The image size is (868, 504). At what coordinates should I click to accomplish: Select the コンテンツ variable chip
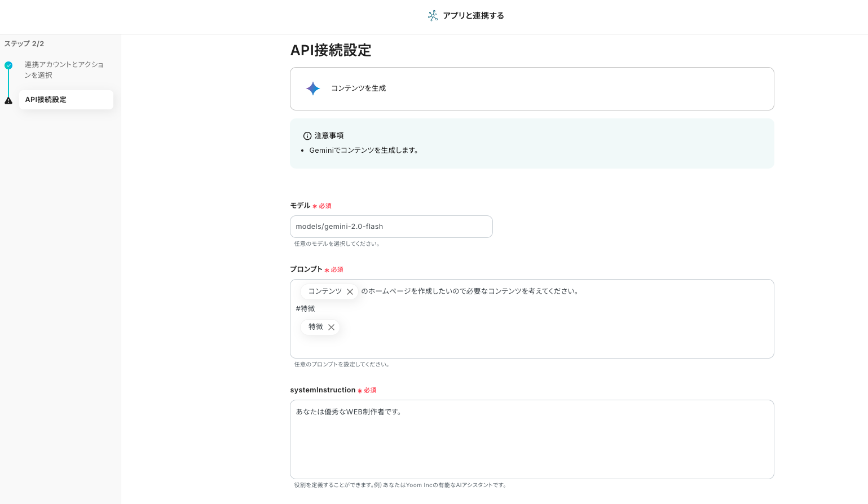point(325,291)
